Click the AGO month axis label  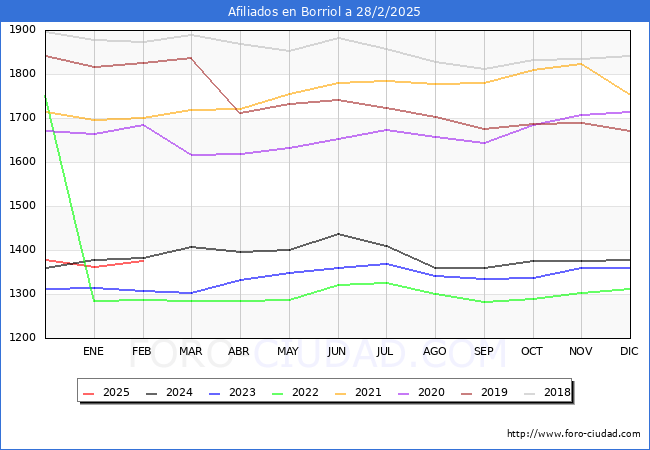click(x=434, y=351)
